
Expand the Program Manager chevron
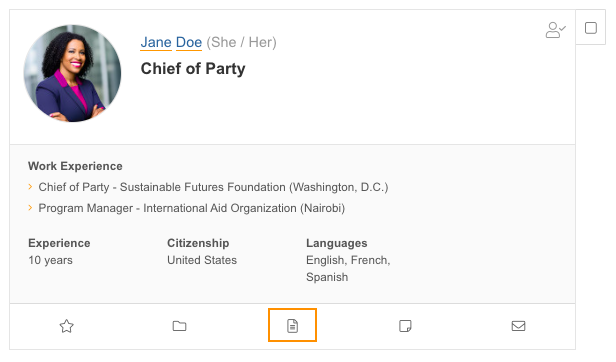click(x=30, y=208)
